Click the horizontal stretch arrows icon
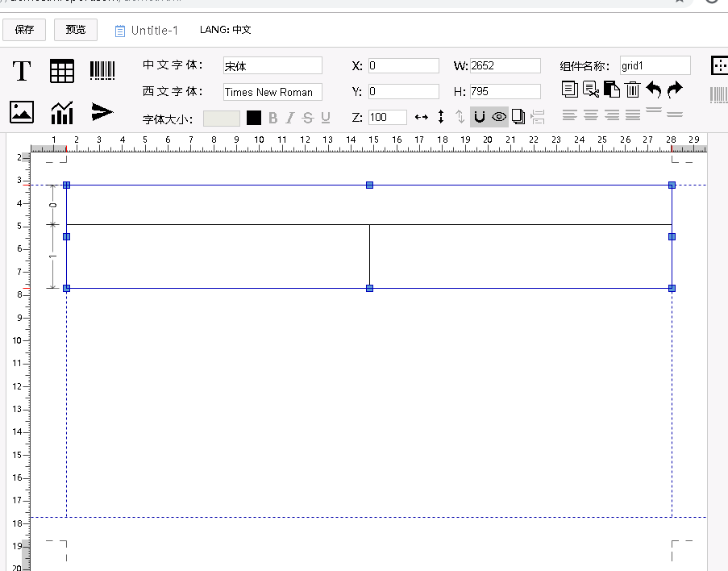The height and width of the screenshot is (571, 728). [x=422, y=117]
